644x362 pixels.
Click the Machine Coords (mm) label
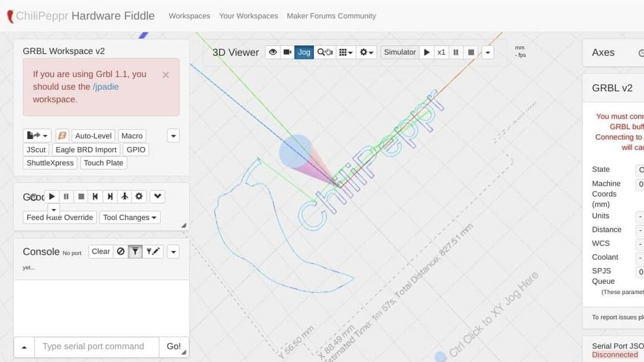tap(606, 194)
